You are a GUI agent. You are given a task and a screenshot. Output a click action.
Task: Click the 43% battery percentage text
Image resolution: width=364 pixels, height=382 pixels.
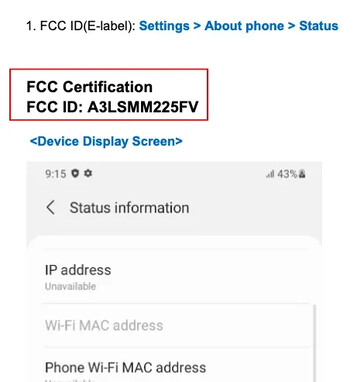pos(287,174)
